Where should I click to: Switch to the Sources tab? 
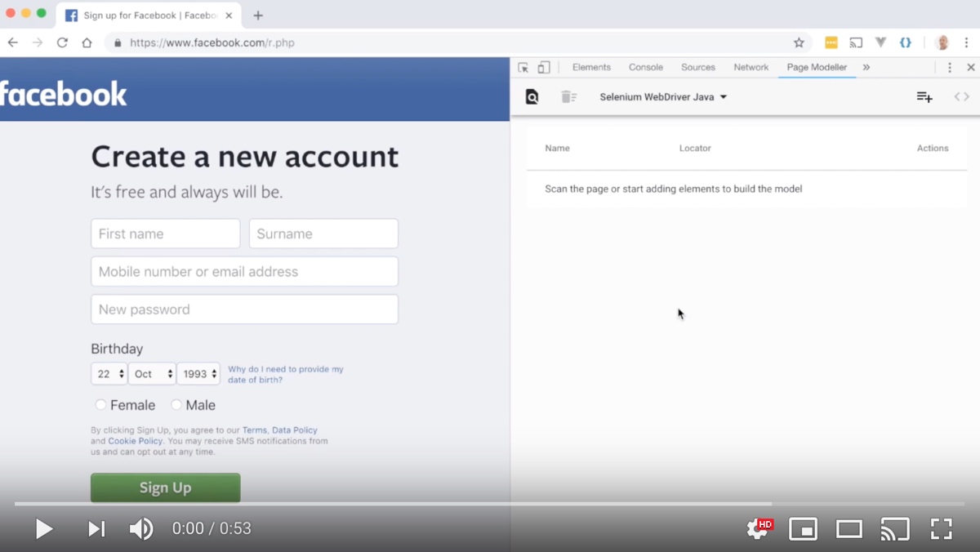click(698, 68)
